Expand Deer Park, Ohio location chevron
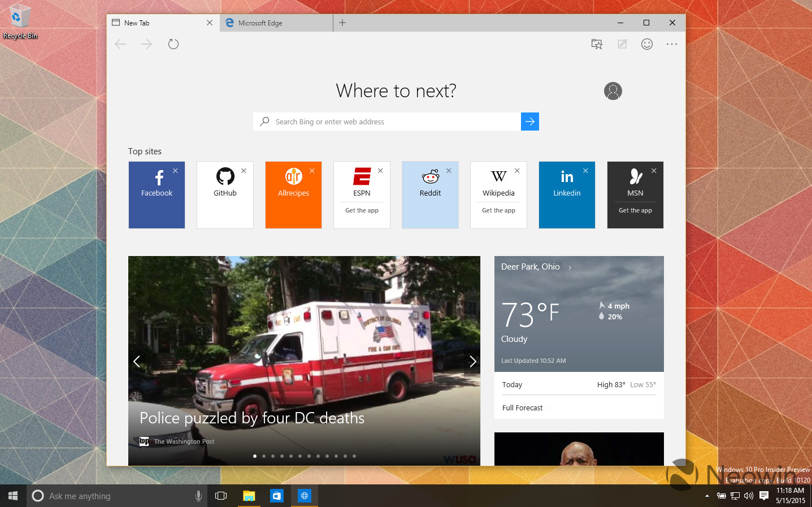 coord(570,267)
